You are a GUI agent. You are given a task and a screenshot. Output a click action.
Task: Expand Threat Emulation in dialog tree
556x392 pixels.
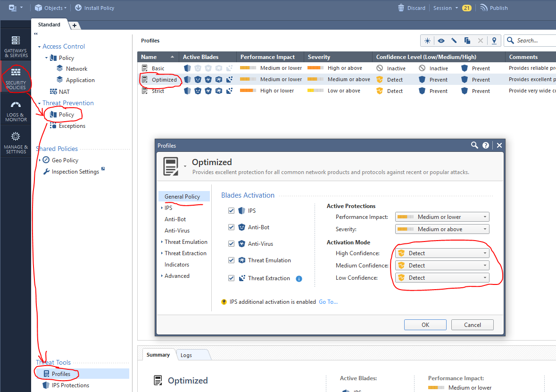[162, 242]
